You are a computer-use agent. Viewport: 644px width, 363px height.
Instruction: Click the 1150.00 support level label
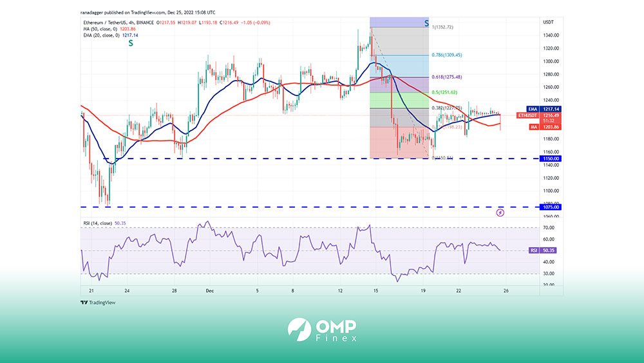(x=551, y=159)
